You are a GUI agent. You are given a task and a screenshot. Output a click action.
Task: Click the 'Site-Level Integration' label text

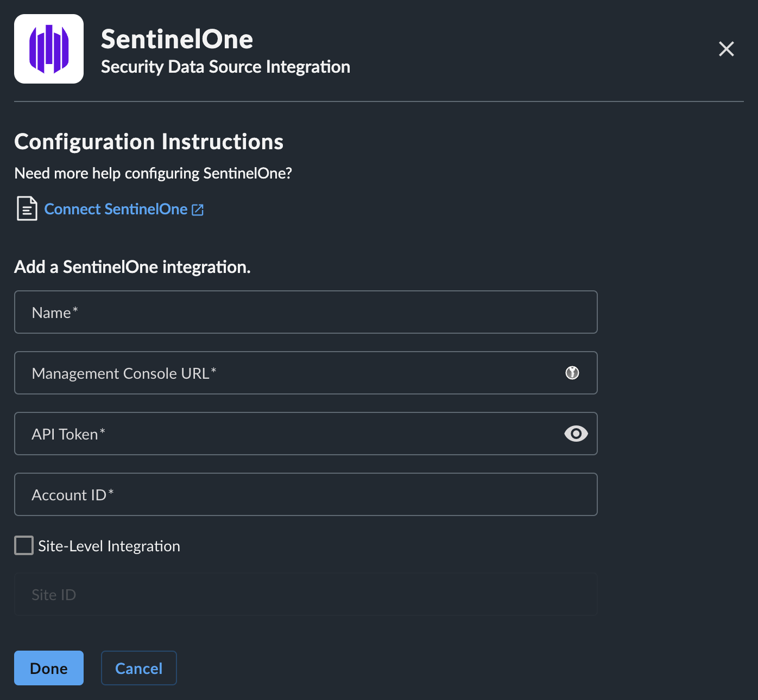109,546
